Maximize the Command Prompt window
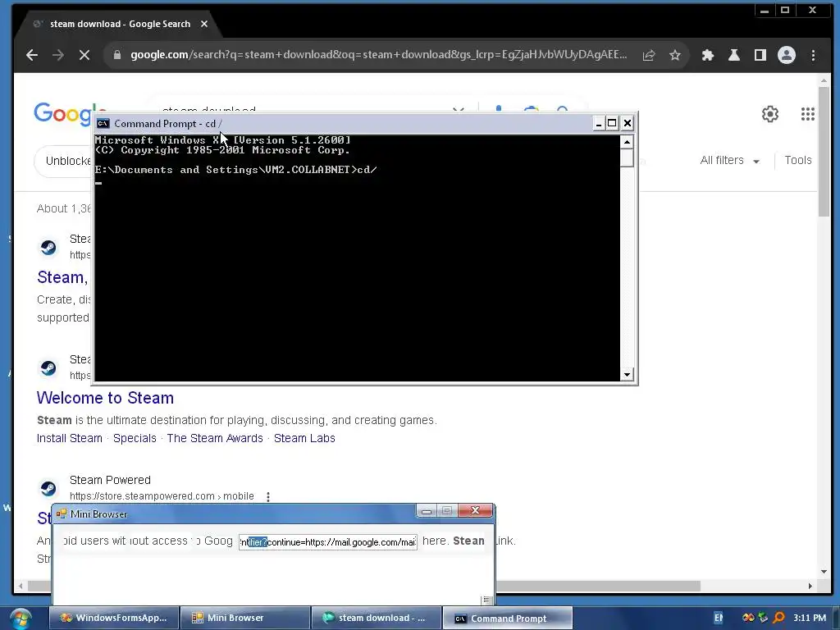 click(x=612, y=123)
